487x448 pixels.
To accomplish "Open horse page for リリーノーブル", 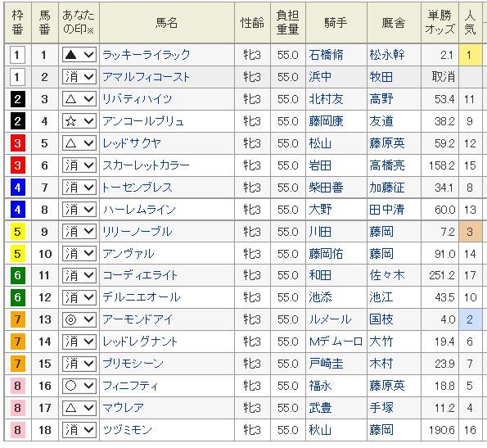I will coord(137,232).
